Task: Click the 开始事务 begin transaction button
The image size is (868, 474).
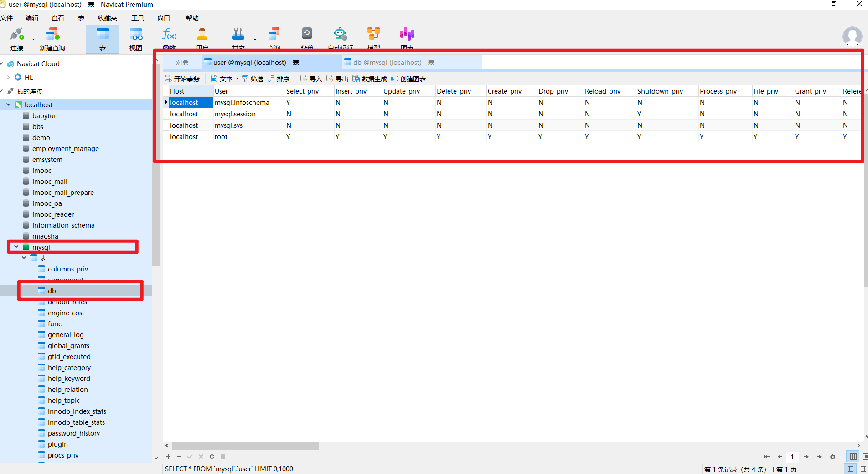Action: (182, 79)
